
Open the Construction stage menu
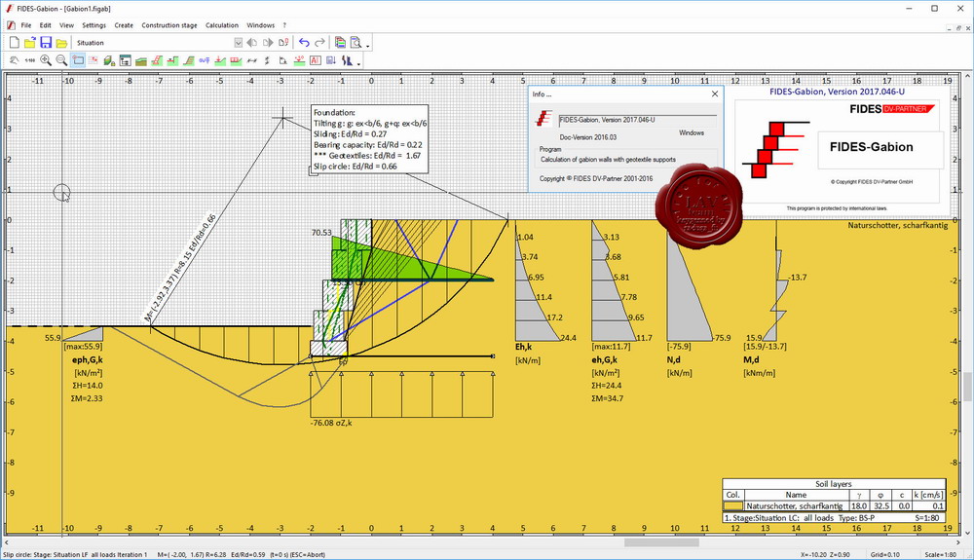[169, 25]
